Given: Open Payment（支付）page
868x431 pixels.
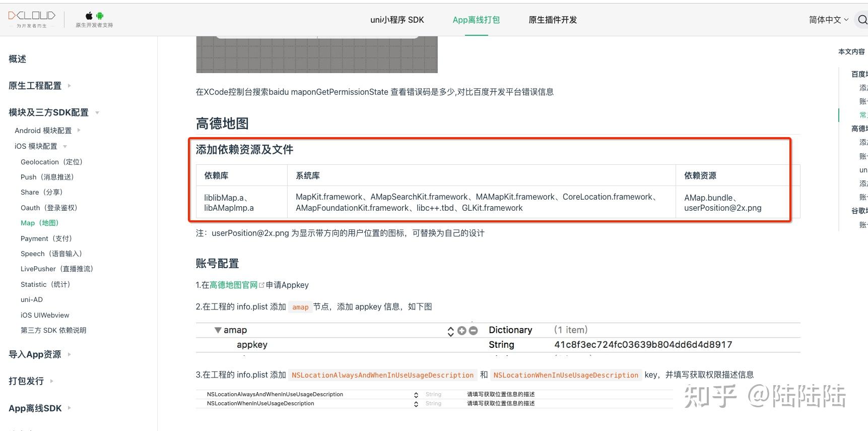Looking at the screenshot, I should [46, 238].
